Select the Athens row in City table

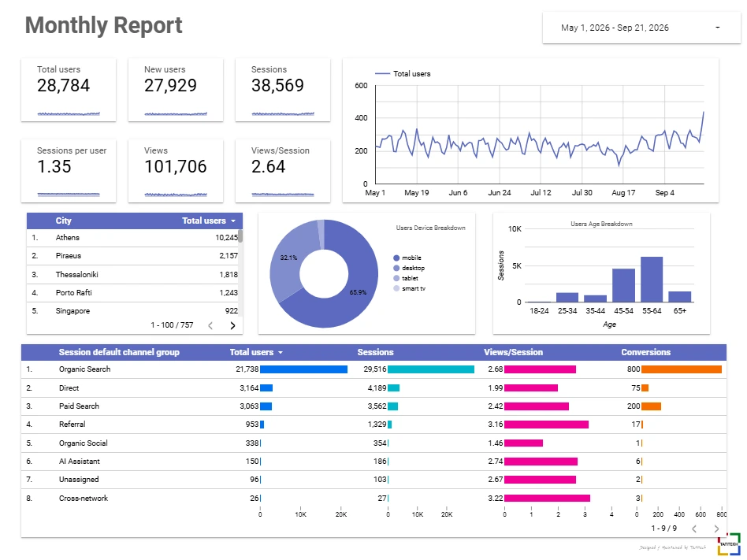(x=132, y=238)
